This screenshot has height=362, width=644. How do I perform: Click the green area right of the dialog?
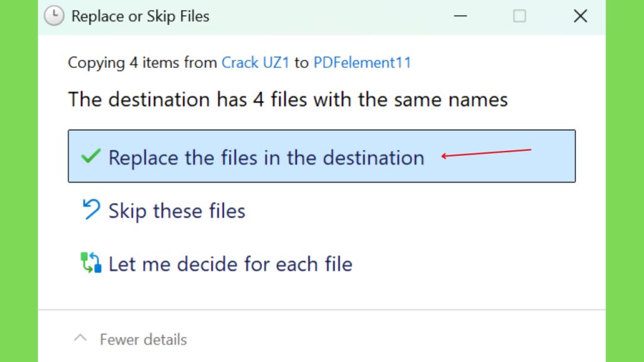pos(625,181)
